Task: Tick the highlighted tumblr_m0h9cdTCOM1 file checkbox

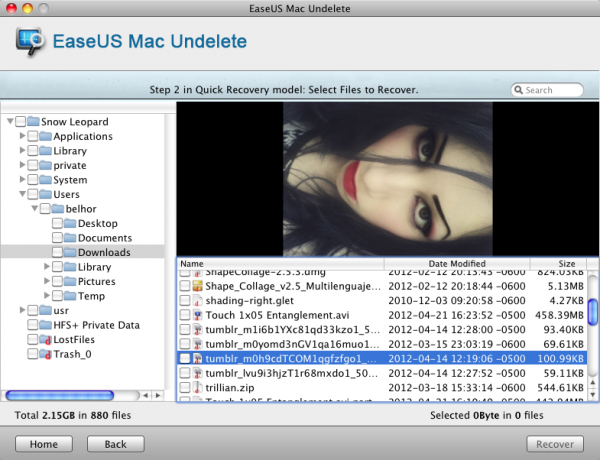Action: click(x=185, y=359)
